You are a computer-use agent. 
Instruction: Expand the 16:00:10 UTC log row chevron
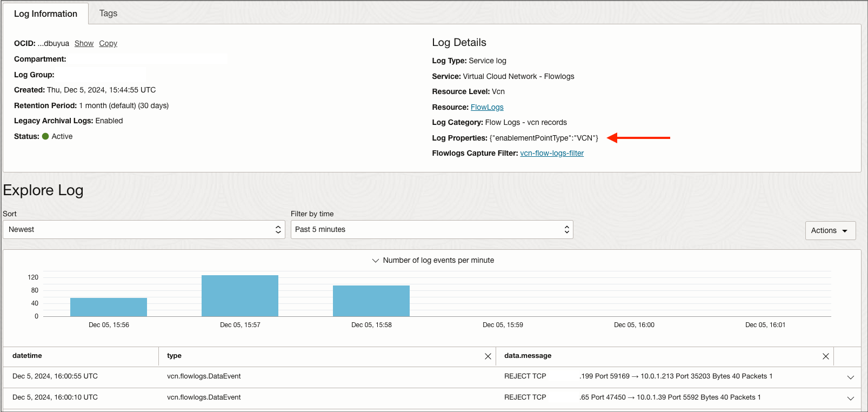[x=850, y=398]
